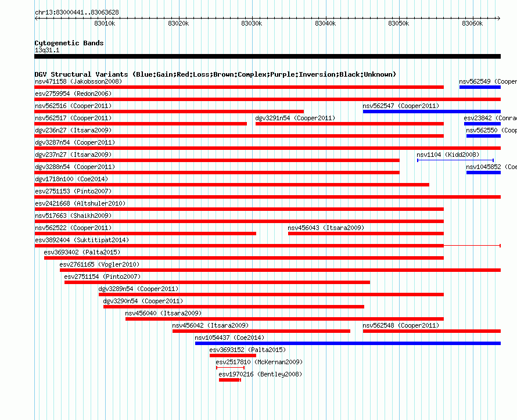This screenshot has width=517, height=420.
Task: Click the esv3693152 (Palta2015) label
Action: 247,350
